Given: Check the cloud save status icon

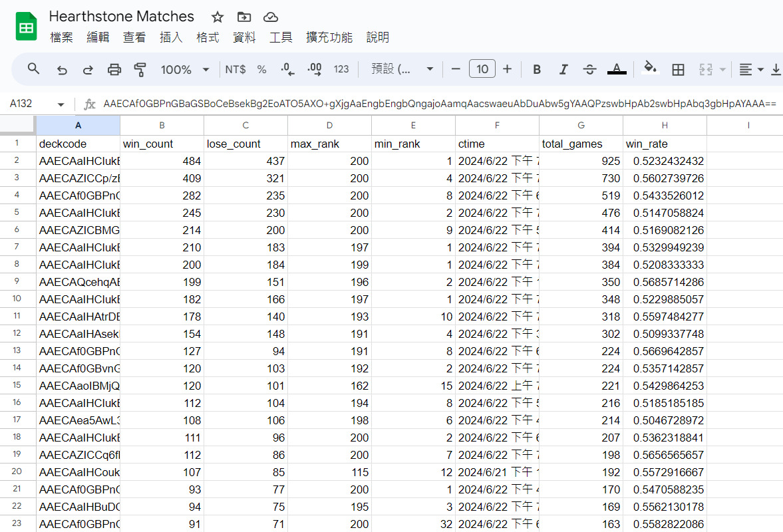Looking at the screenshot, I should pyautogui.click(x=271, y=17).
